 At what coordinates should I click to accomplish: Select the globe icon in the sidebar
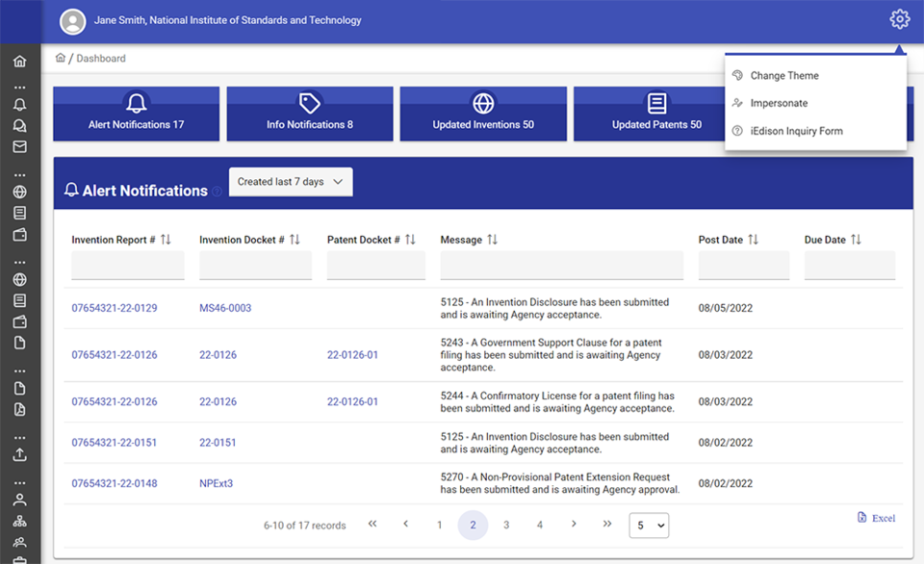point(19,192)
